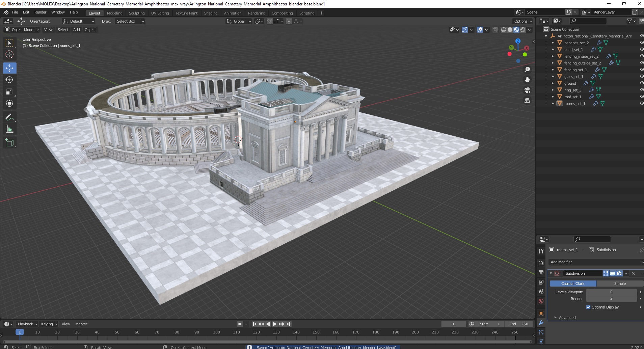The image size is (644, 349).
Task: Open Global transform orientation dropdown
Action: coord(239,21)
